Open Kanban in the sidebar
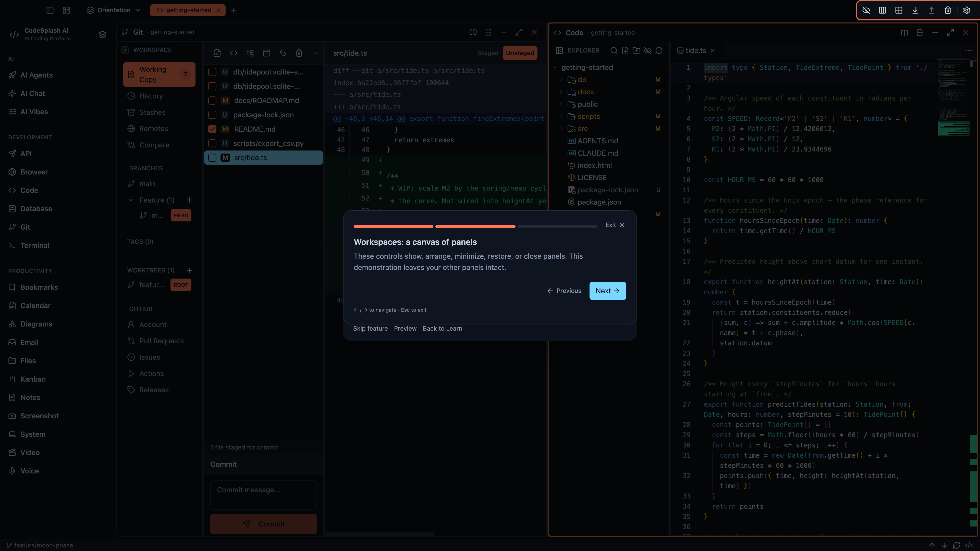This screenshot has width=980, height=551. point(33,379)
